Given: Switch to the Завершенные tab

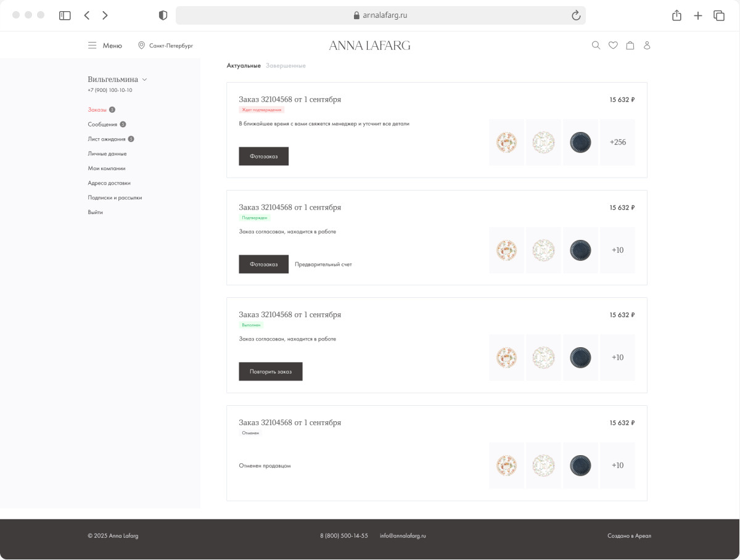Looking at the screenshot, I should tap(286, 65).
